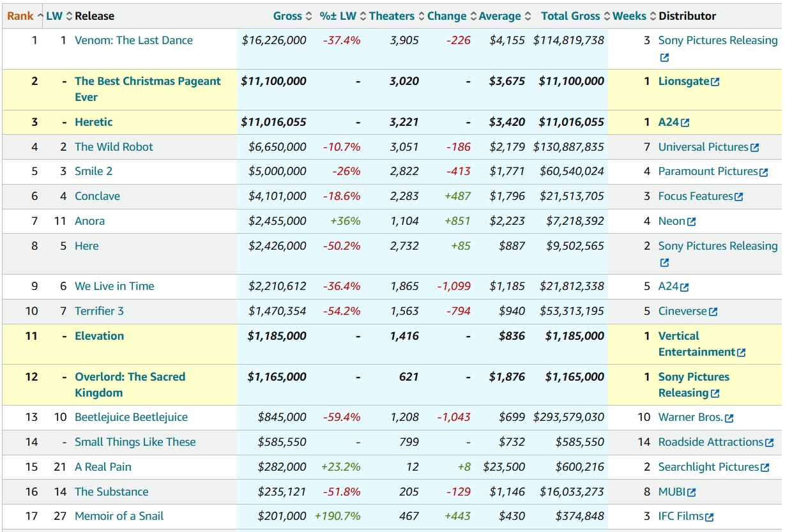
Task: Select total gross $293,579,030 cell
Action: 568,417
